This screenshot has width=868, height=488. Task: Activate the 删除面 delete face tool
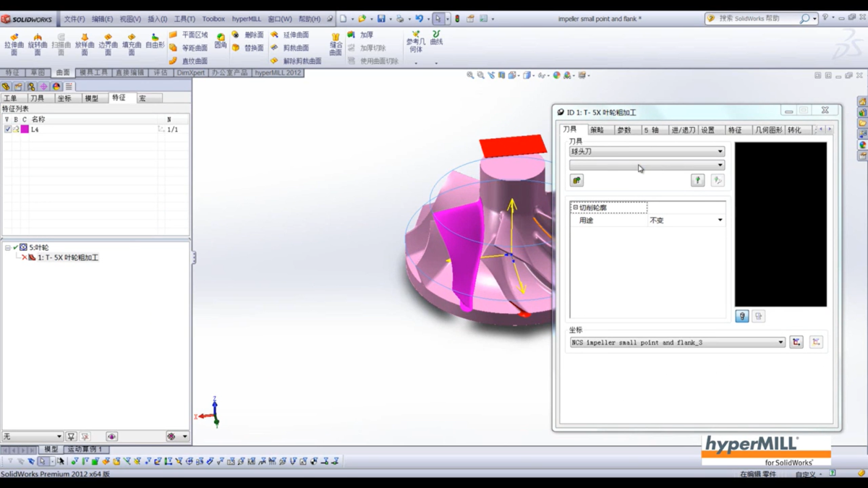pyautogui.click(x=247, y=35)
